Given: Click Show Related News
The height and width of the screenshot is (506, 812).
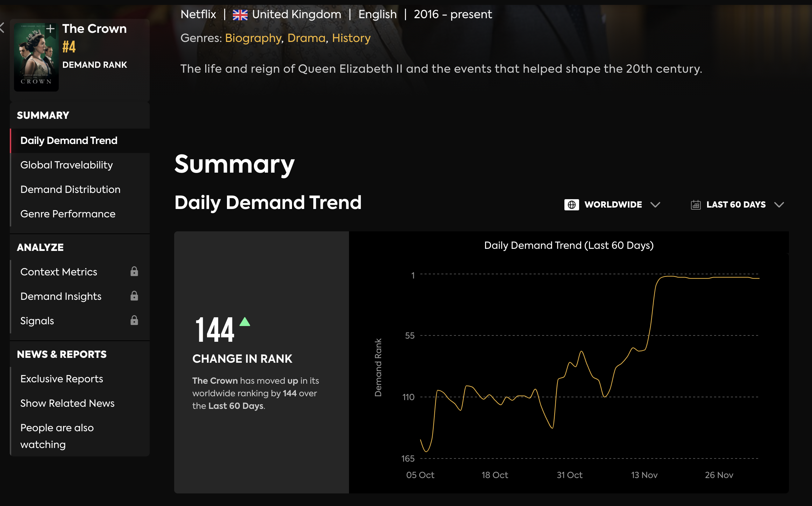Looking at the screenshot, I should point(67,403).
